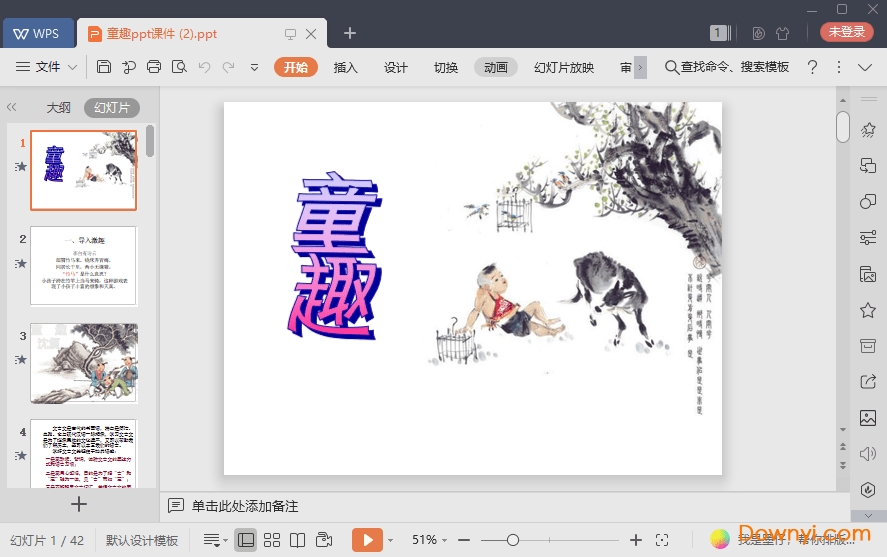Switch to 大纲 outline view
Image resolution: width=887 pixels, height=557 pixels.
point(58,107)
